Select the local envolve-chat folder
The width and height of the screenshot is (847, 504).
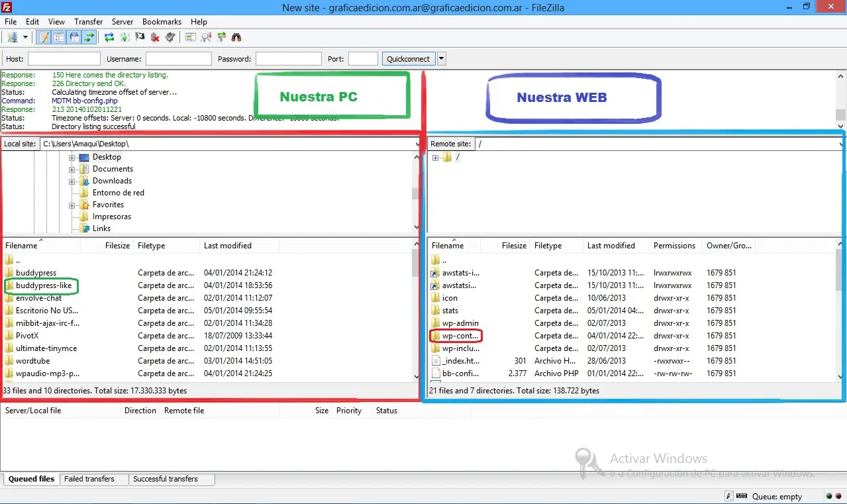click(38, 298)
